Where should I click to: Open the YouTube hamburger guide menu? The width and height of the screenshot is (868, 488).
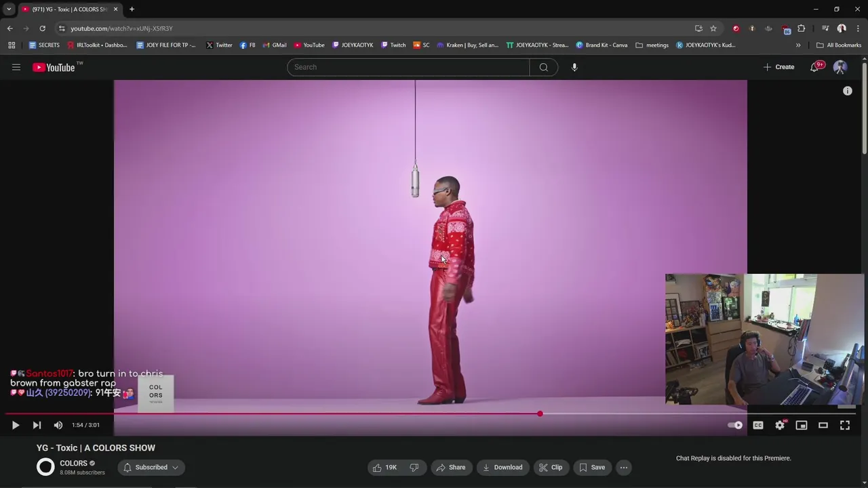(x=16, y=67)
